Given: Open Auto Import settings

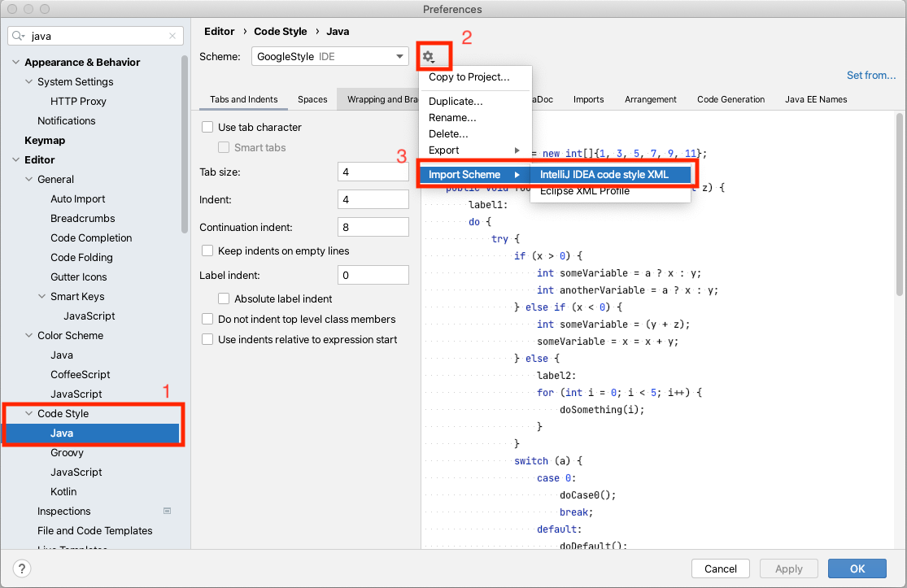Looking at the screenshot, I should 77,199.
